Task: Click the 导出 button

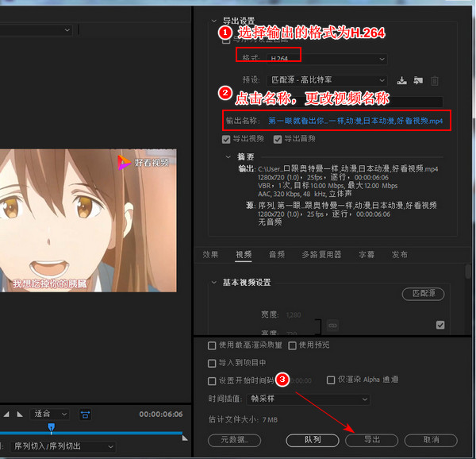Action: click(x=371, y=440)
